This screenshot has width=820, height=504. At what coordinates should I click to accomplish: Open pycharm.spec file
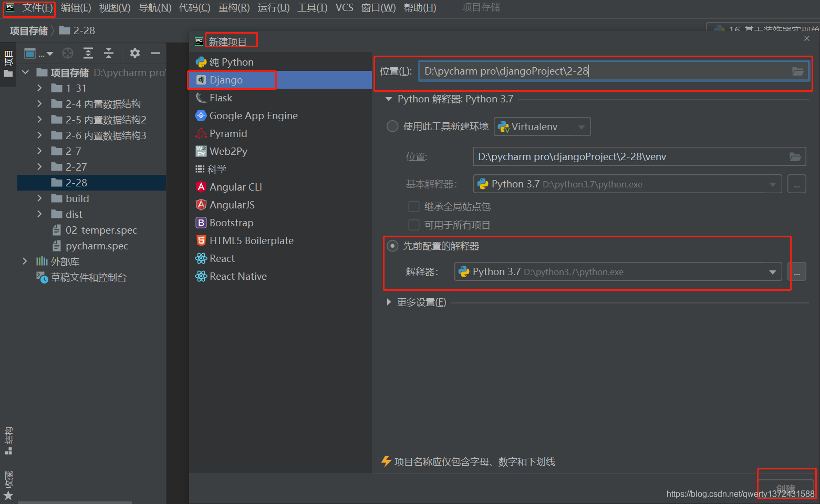click(97, 246)
